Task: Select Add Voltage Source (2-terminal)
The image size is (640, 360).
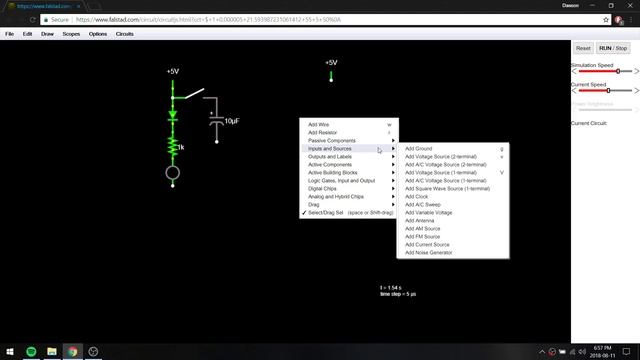Action: tap(453, 157)
